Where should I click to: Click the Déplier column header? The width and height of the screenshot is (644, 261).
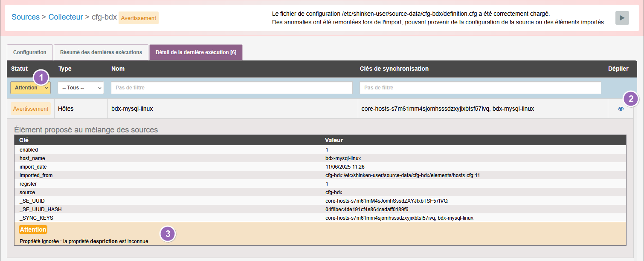[618, 69]
